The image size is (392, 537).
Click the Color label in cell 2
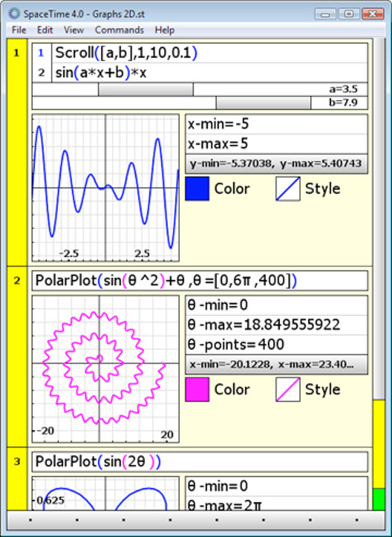tap(232, 389)
